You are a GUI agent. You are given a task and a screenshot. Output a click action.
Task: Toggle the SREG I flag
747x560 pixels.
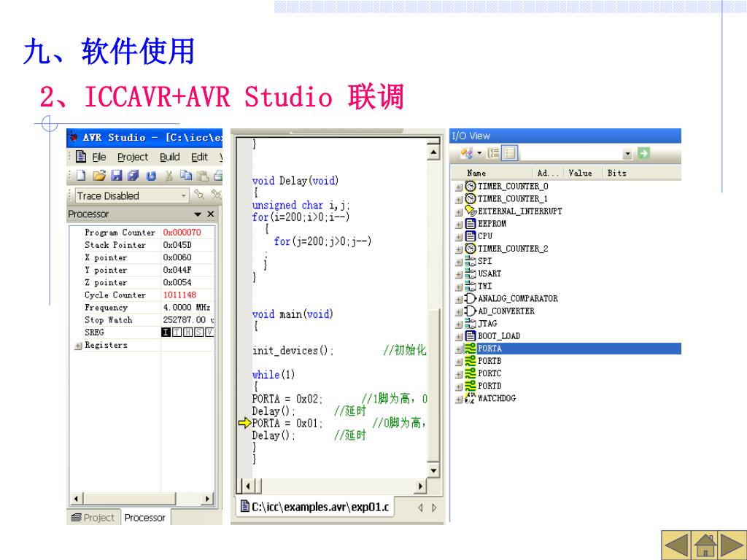pos(166,332)
